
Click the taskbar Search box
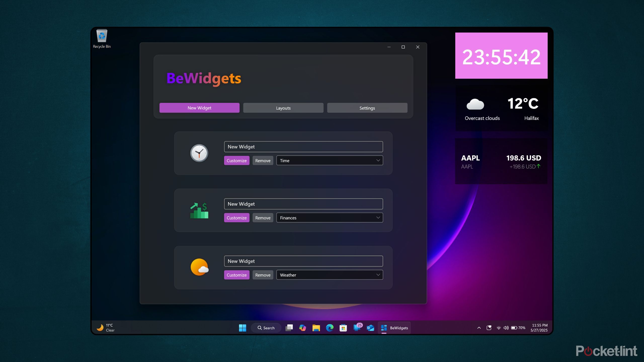point(266,328)
